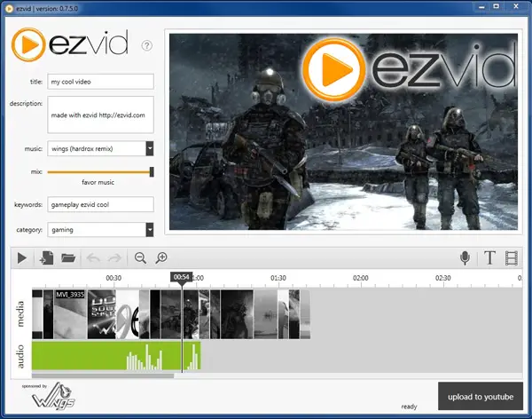This screenshot has height=419, width=532.
Task: Play the timeline with the toolbar play button
Action: click(x=22, y=258)
